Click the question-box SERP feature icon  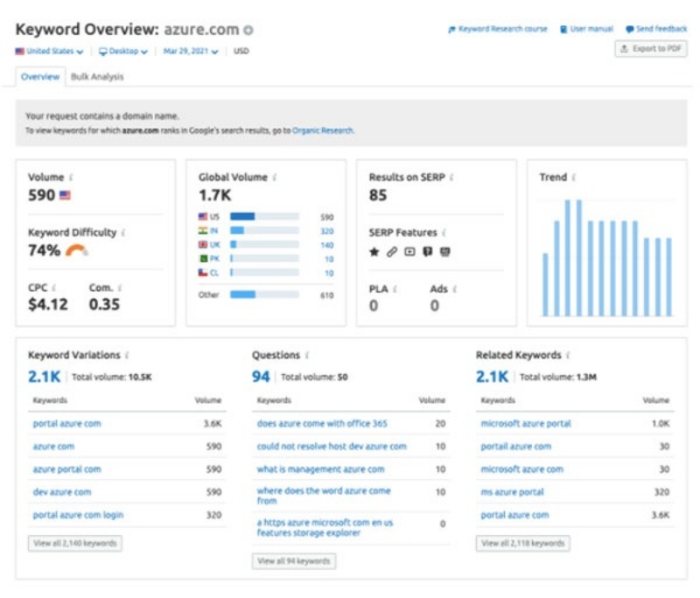click(428, 252)
